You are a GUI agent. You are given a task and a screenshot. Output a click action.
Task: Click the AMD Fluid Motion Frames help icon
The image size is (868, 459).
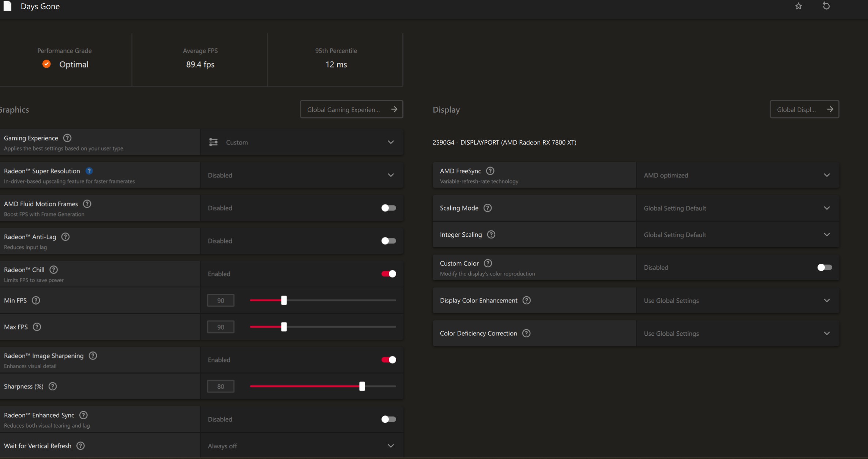87,204
